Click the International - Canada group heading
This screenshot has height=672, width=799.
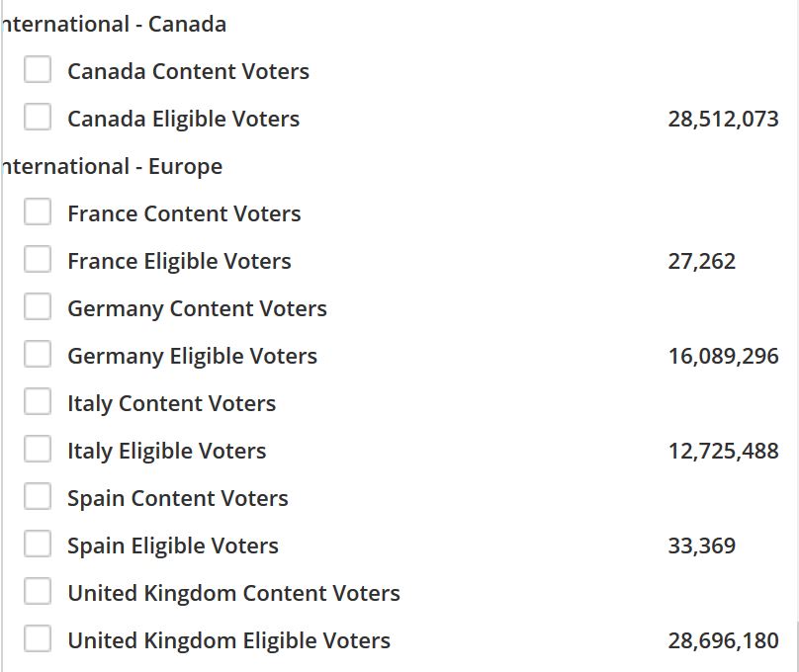point(114,24)
